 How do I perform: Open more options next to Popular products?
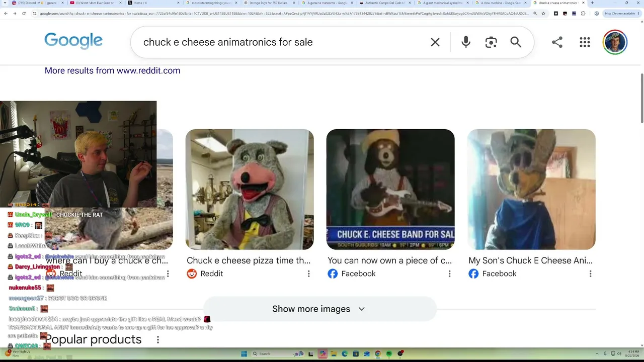(157, 340)
